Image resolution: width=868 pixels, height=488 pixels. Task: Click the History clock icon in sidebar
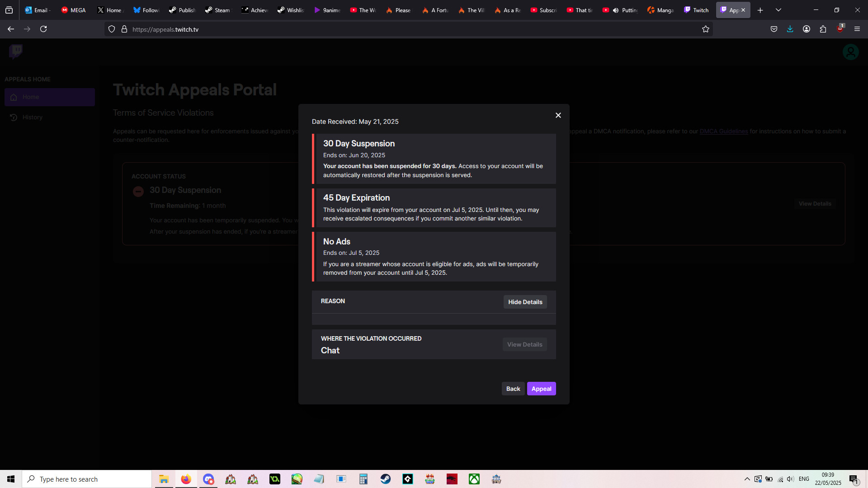14,117
